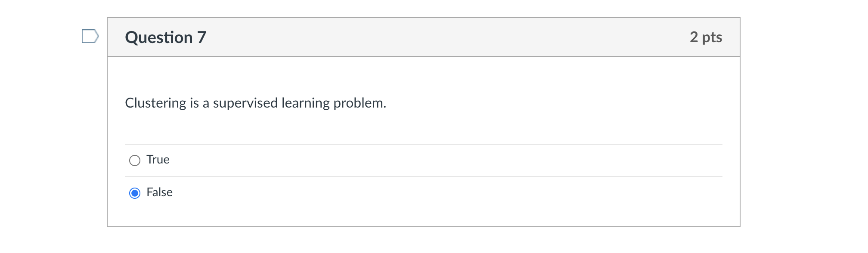
Task: Click the False answer label text
Action: click(159, 193)
